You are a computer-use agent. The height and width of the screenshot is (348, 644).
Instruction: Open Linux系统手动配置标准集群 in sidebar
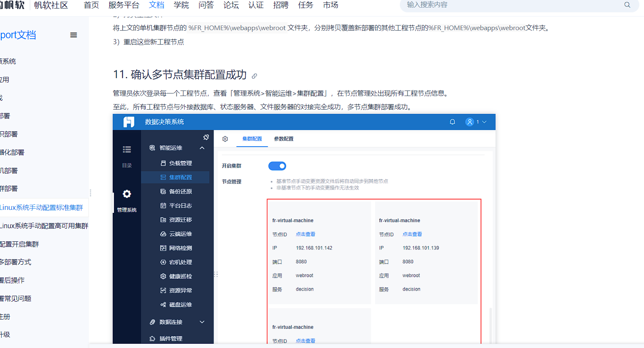[x=42, y=208]
